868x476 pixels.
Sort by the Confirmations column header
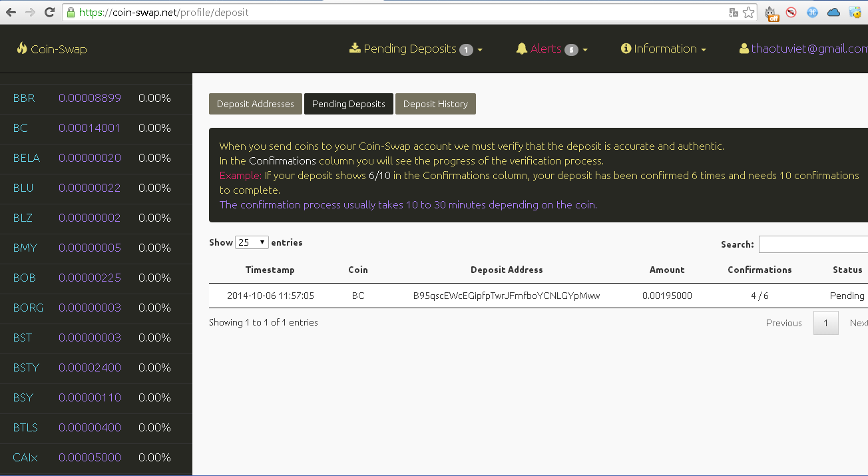point(759,270)
